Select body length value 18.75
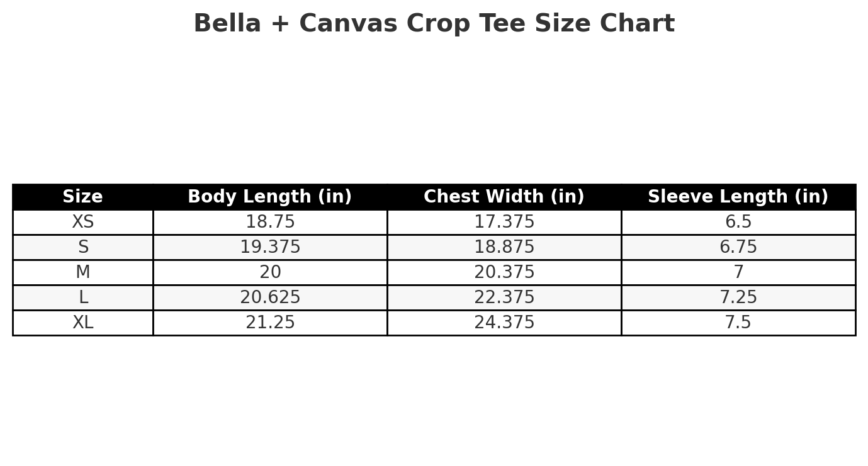 (x=270, y=222)
